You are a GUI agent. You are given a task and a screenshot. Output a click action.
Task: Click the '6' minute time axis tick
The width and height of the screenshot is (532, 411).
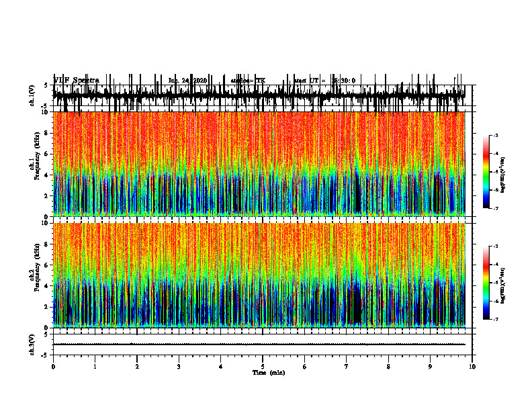click(305, 367)
